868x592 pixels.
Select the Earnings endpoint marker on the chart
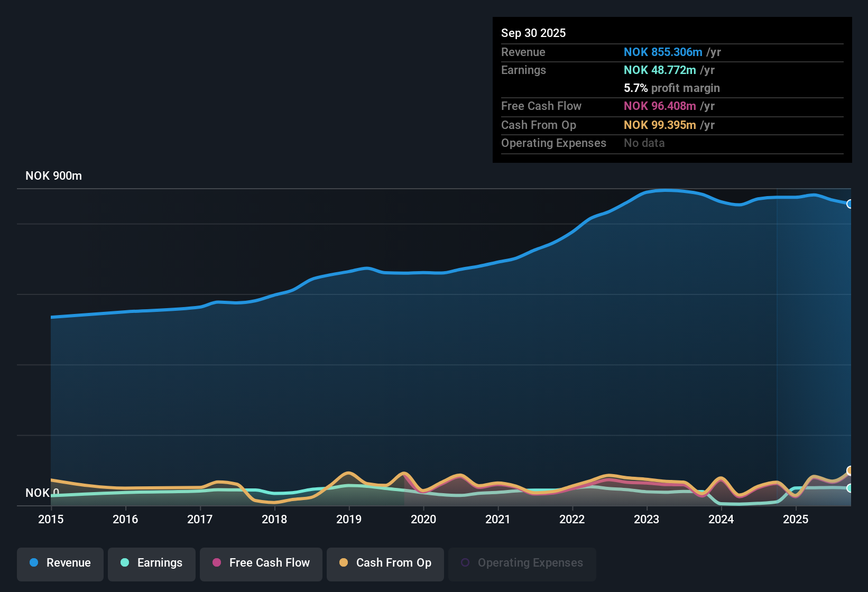[x=849, y=489]
